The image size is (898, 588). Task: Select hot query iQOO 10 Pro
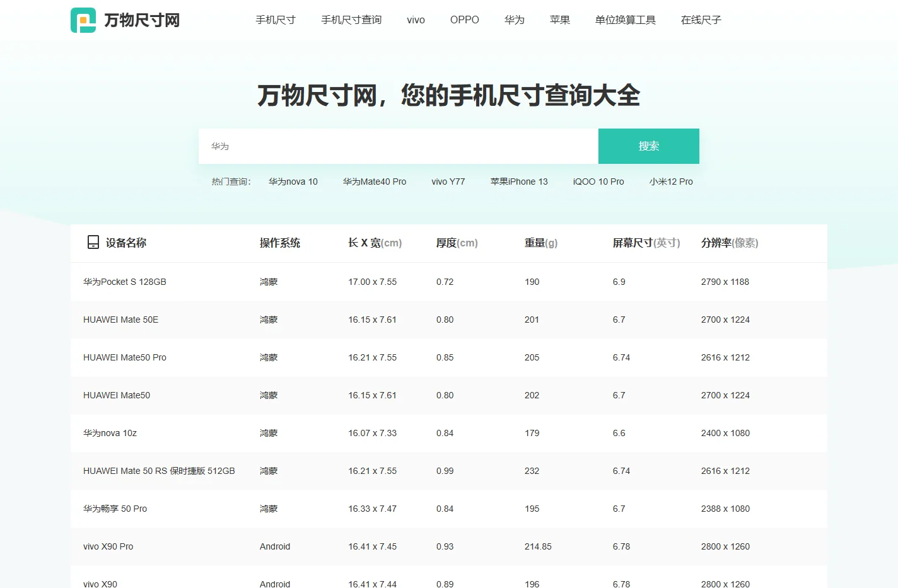pos(598,182)
